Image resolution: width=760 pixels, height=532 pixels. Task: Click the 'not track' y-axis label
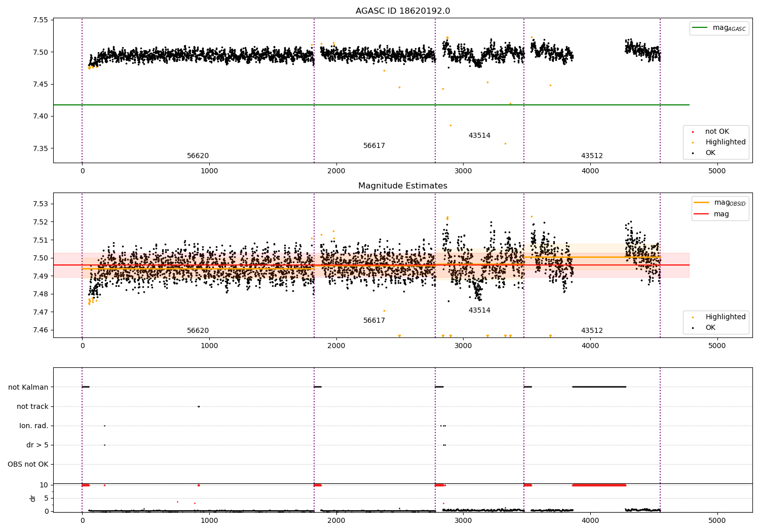click(32, 406)
